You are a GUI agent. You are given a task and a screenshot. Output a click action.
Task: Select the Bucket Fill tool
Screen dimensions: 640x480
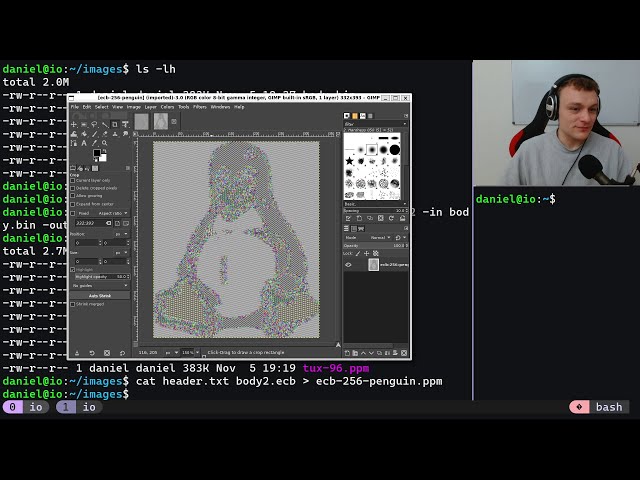(84, 134)
